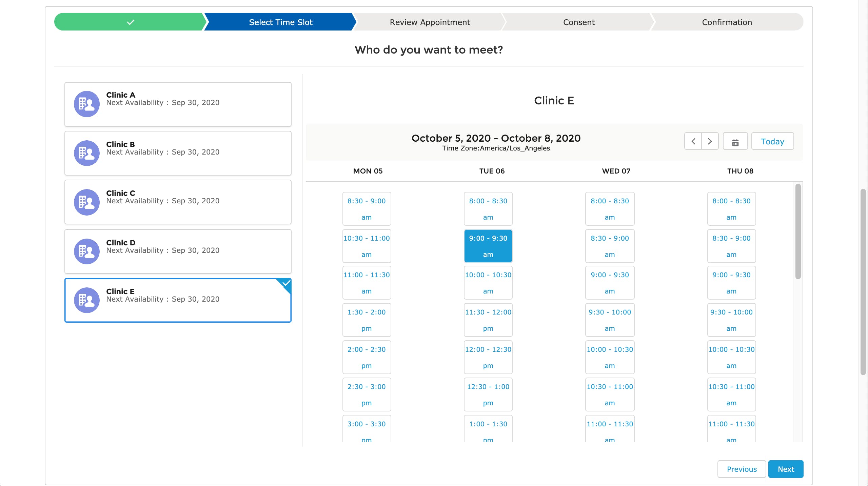
Task: Go to next week with right chevron
Action: (710, 141)
